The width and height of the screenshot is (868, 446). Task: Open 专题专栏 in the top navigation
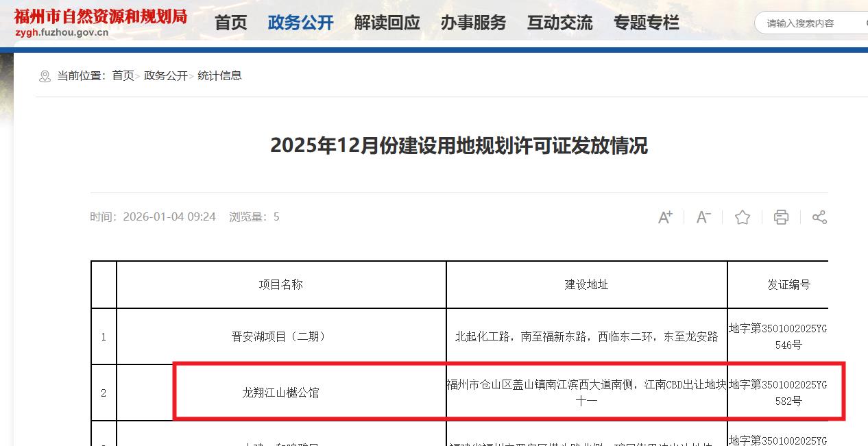tap(646, 23)
